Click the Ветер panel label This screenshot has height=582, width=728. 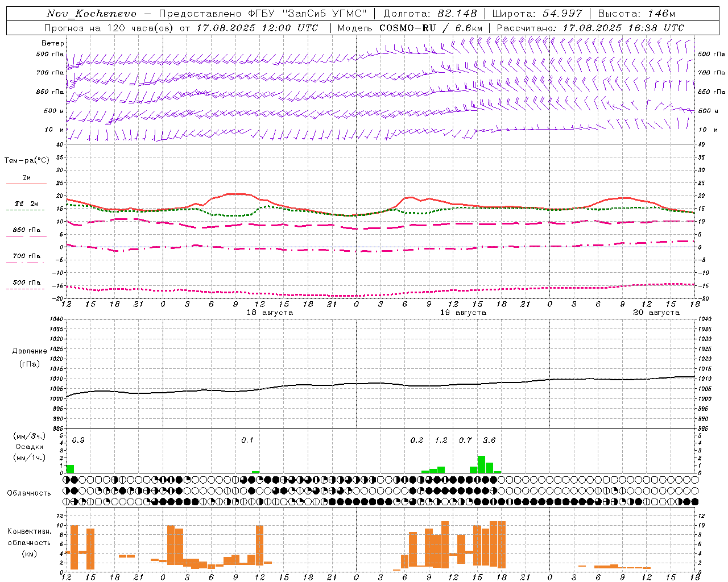(53, 43)
